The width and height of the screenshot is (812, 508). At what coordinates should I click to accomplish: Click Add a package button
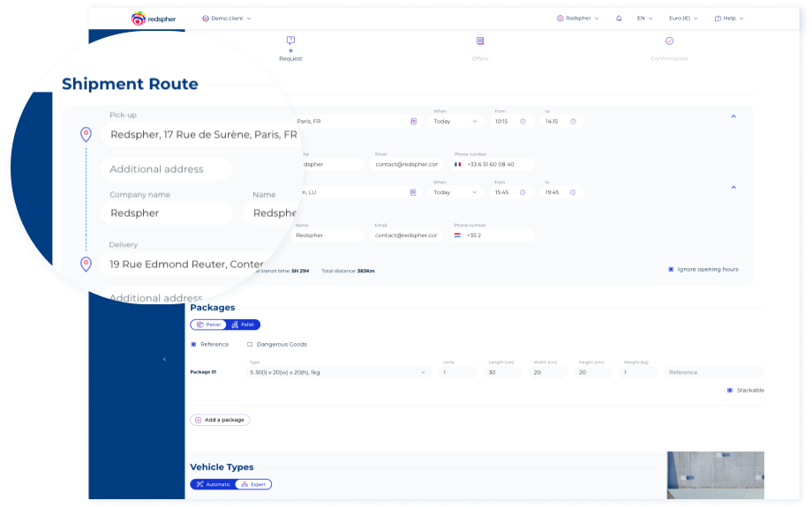tap(220, 420)
